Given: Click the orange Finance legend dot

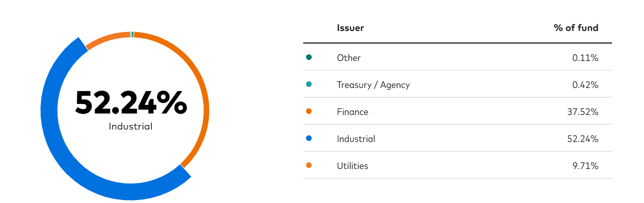Looking at the screenshot, I should pyautogui.click(x=309, y=111).
